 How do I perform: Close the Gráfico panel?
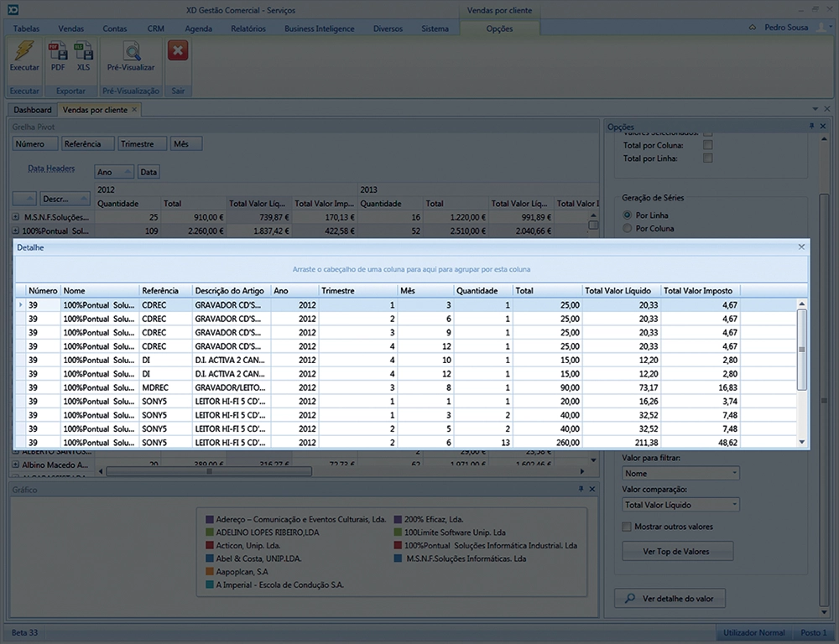pyautogui.click(x=592, y=489)
